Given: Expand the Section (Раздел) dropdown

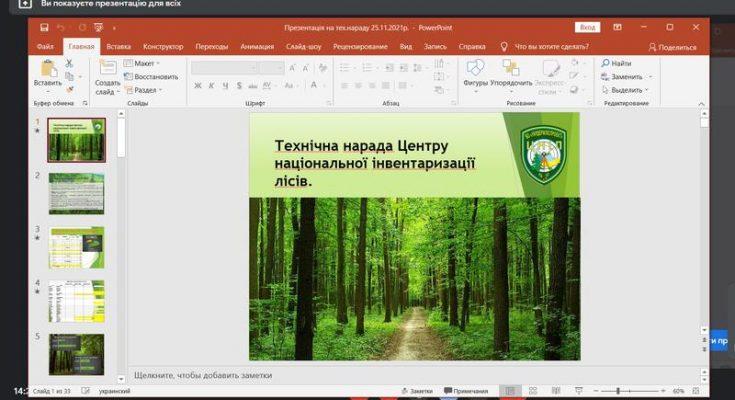Looking at the screenshot, I should click(x=144, y=89).
